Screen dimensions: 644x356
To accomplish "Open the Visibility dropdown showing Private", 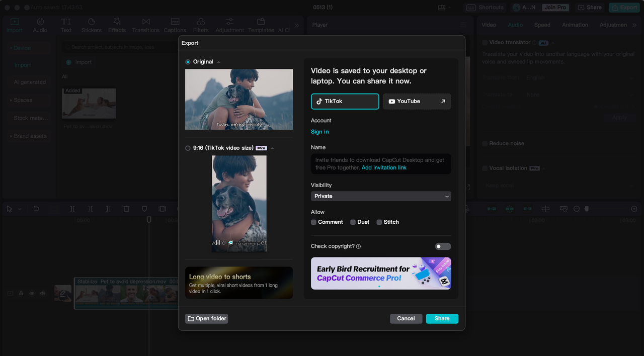I will (381, 196).
